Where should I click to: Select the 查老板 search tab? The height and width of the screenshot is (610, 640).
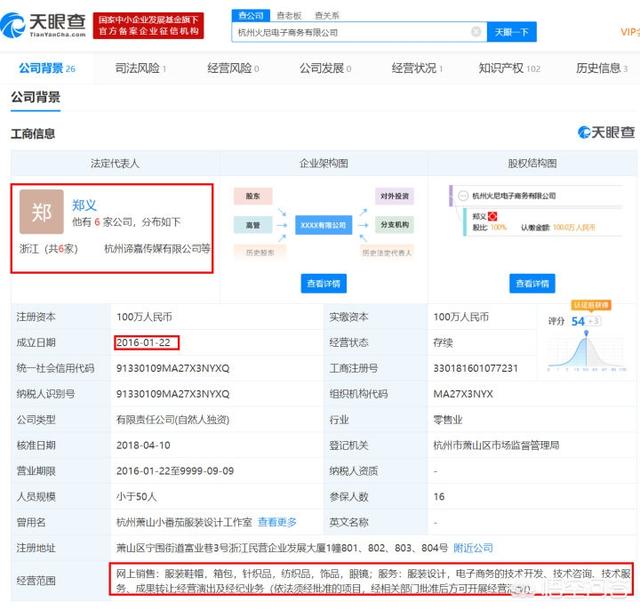(x=289, y=16)
